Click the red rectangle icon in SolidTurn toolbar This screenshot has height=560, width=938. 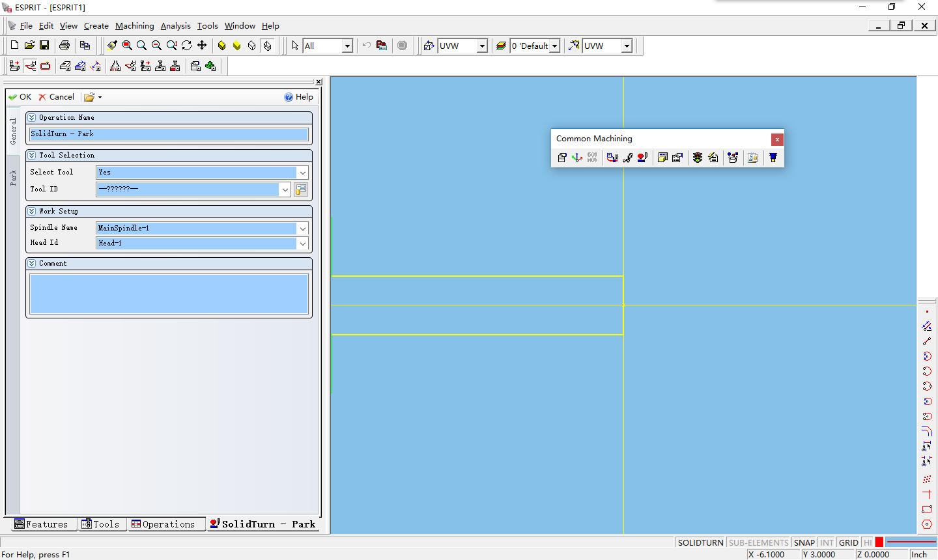pos(45,66)
